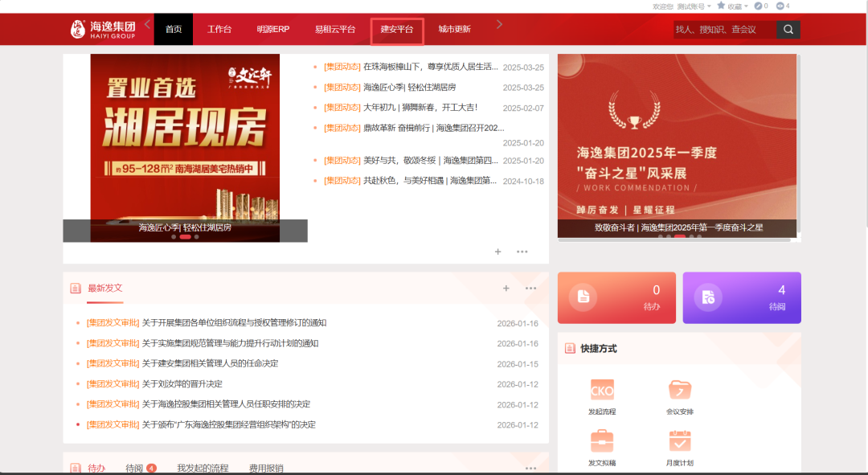Click the search box 找人、搜知识、查会议
Image resolution: width=868 pixels, height=475 pixels.
pyautogui.click(x=724, y=30)
